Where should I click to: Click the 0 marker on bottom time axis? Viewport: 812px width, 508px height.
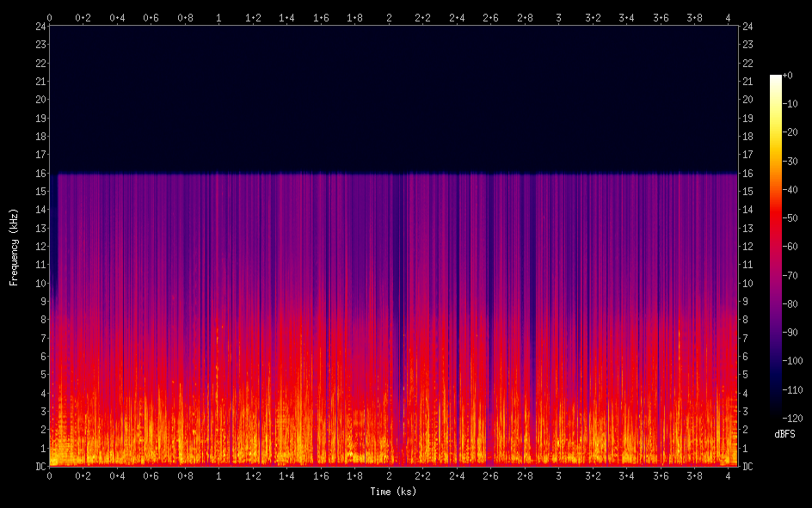click(50, 475)
